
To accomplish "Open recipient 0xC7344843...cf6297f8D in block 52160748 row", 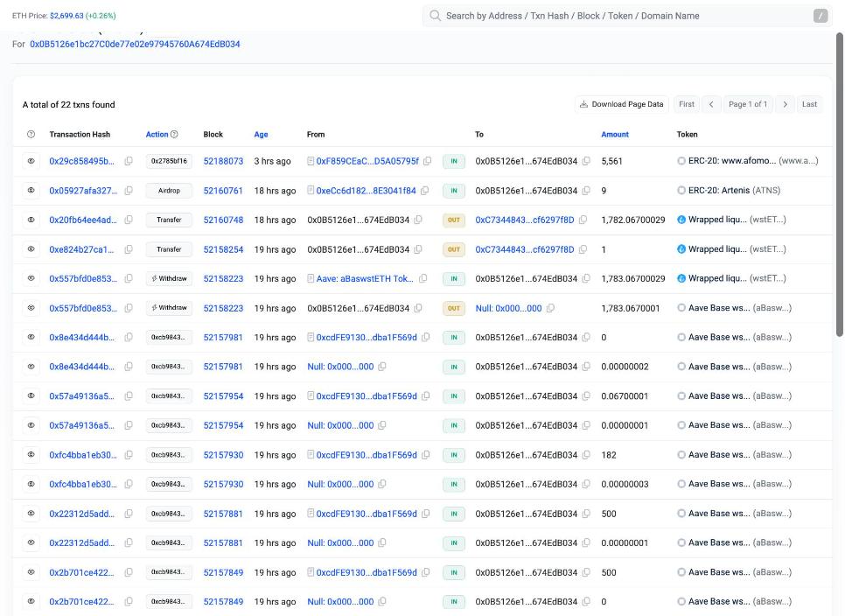I will point(524,220).
